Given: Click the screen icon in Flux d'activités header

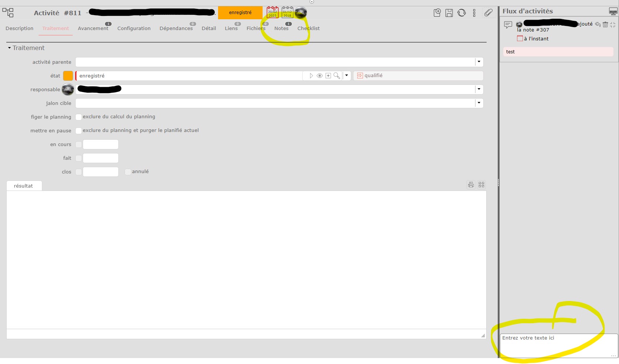Looking at the screenshot, I should click(x=613, y=11).
